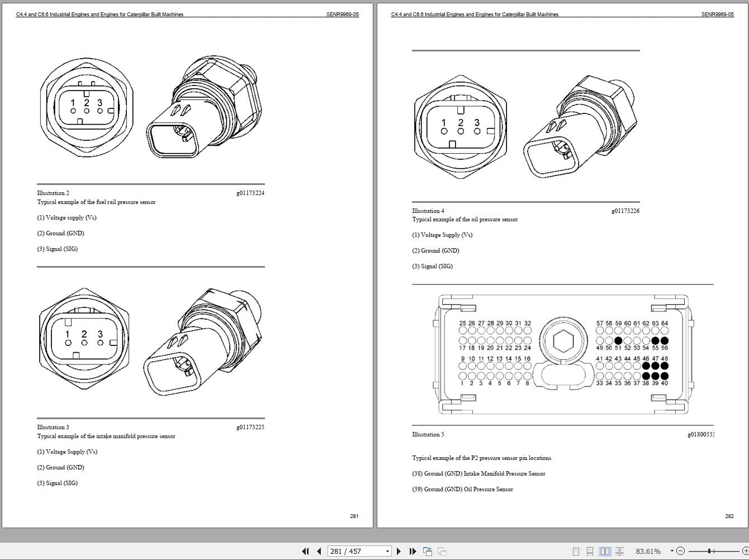Click the previous view navigation icon

tap(427, 551)
